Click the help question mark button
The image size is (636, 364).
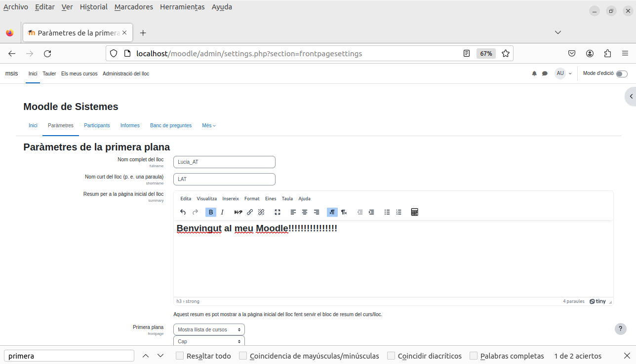tap(620, 328)
